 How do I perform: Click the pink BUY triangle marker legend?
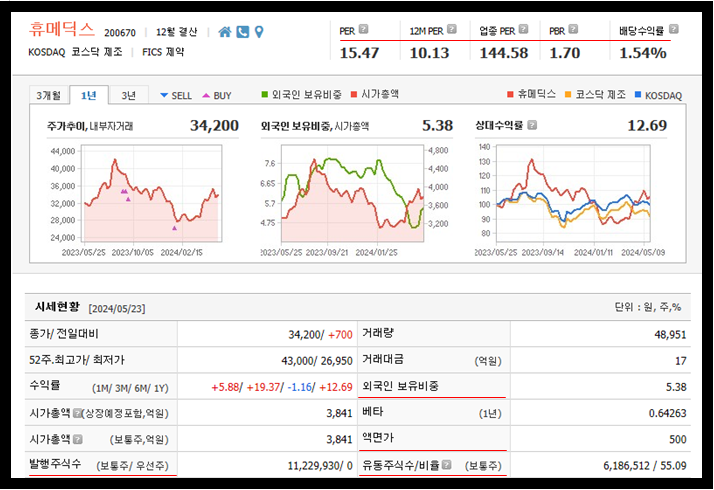click(206, 95)
